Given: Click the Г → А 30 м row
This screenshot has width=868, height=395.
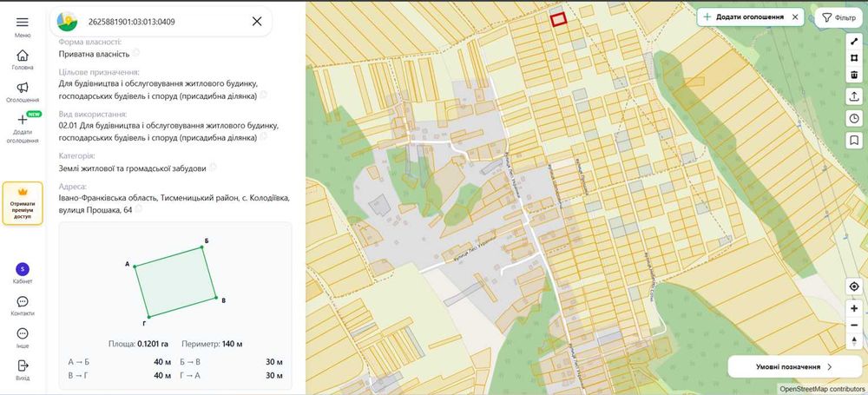Looking at the screenshot, I should pos(232,376).
